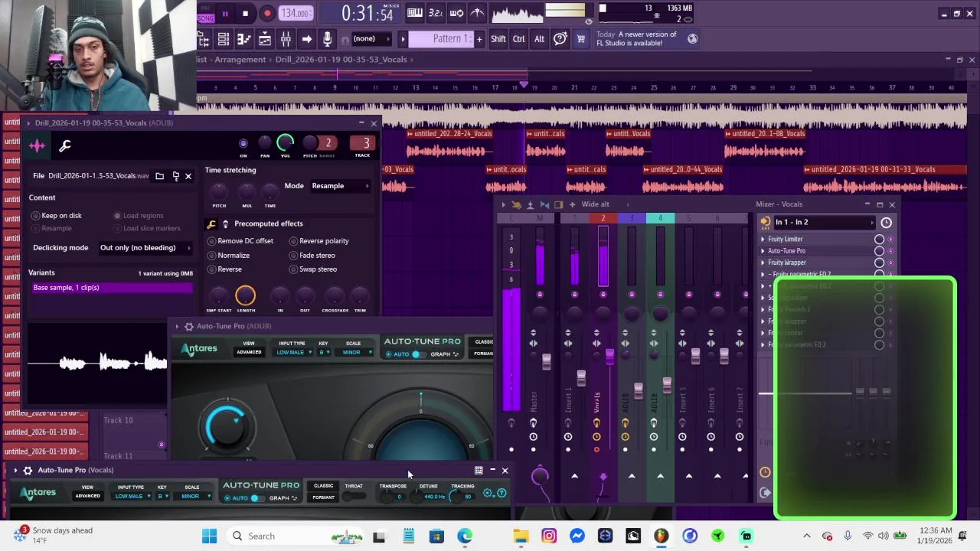980x551 pixels.
Task: Open the Input Type LOW MALE dropdown (Vocals)
Action: coord(132,497)
